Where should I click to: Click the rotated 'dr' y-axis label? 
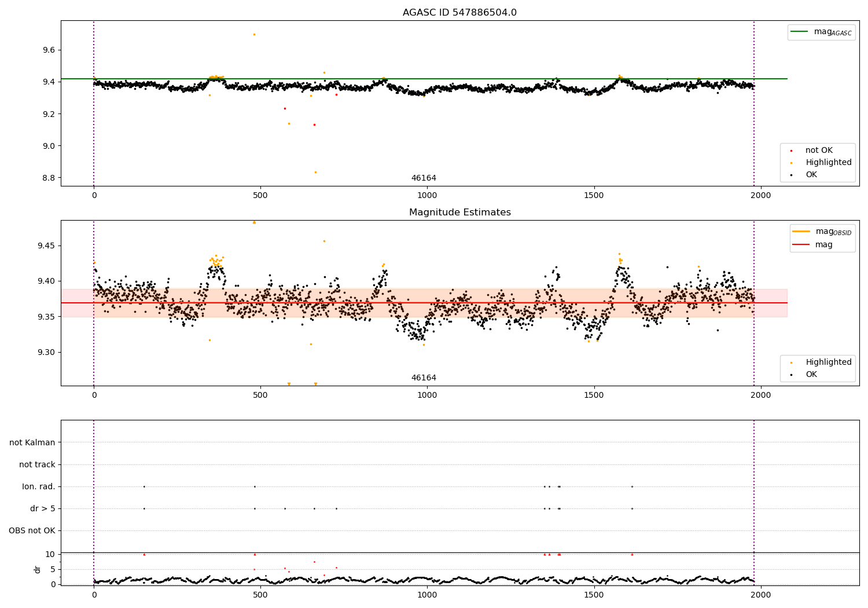[x=38, y=569]
